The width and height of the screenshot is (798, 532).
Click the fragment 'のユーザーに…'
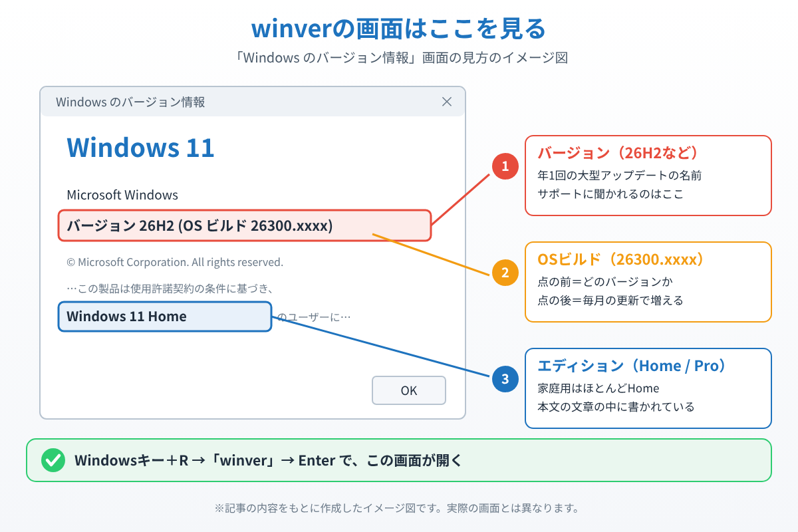click(314, 317)
